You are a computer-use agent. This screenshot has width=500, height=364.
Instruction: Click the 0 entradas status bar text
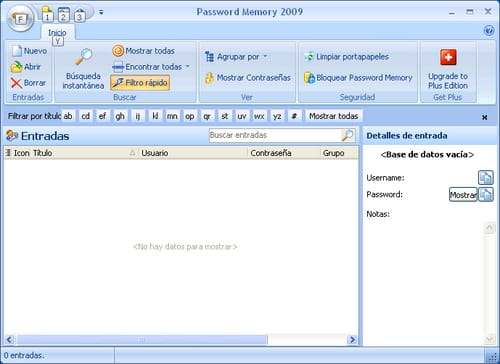pos(24,355)
